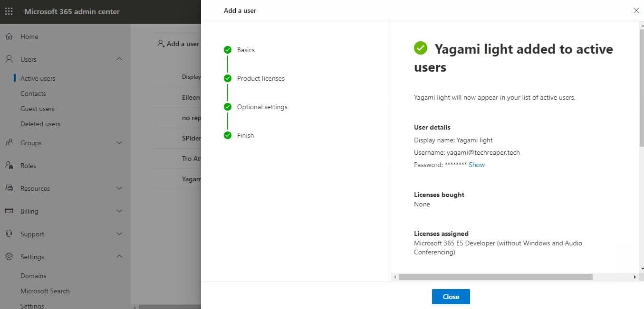Expand the Groups section chevron
The height and width of the screenshot is (309, 644).
tap(119, 143)
